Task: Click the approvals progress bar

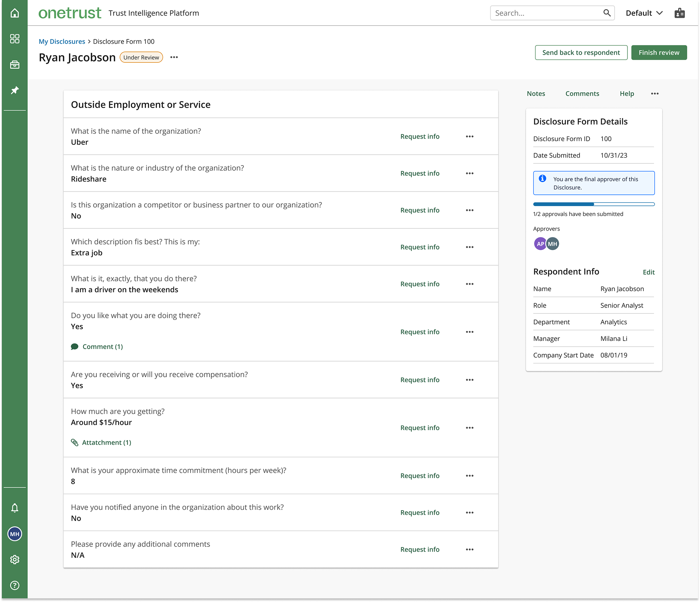Action: coord(594,204)
